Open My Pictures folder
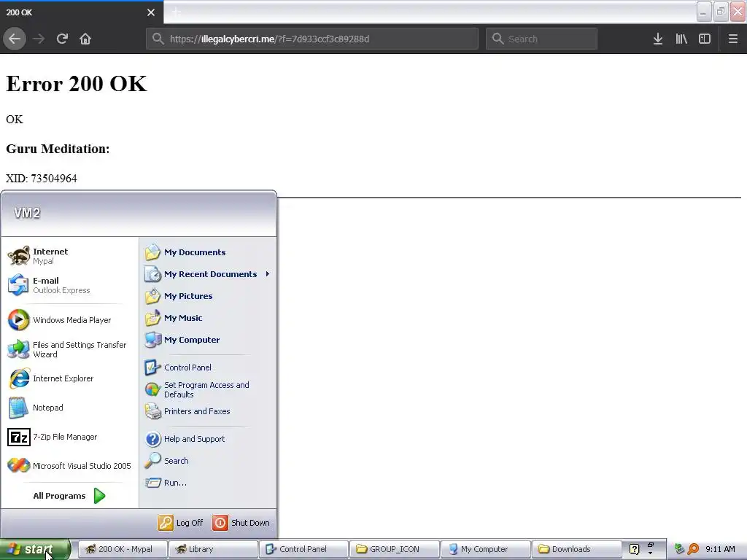The height and width of the screenshot is (560, 747). coord(208,296)
